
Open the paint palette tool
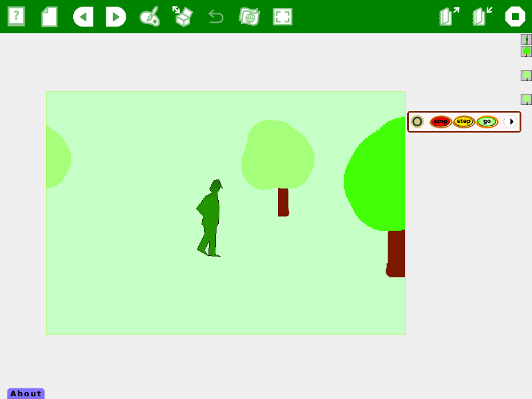pos(150,17)
